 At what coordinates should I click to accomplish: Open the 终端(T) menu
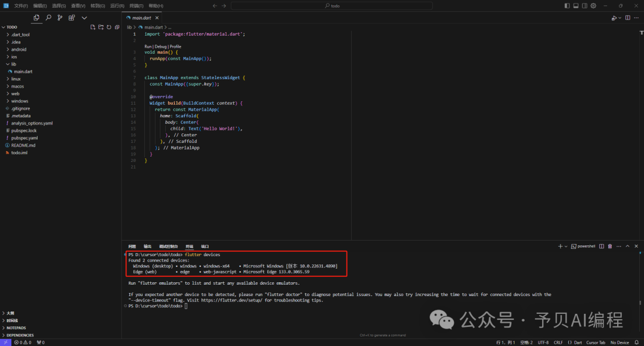tap(137, 6)
